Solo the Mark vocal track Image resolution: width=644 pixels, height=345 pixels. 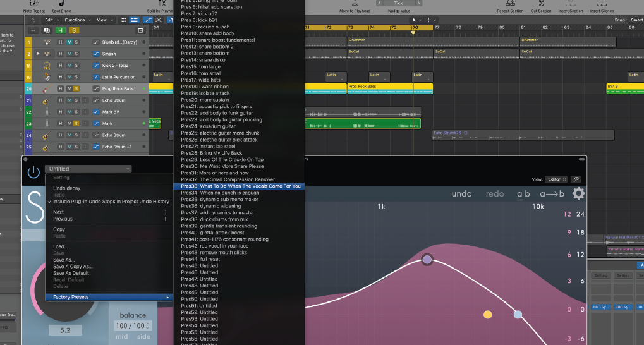76,124
